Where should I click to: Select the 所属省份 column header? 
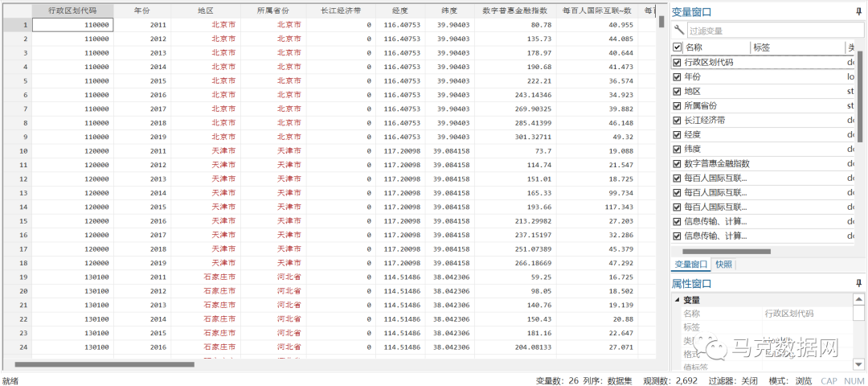[273, 11]
